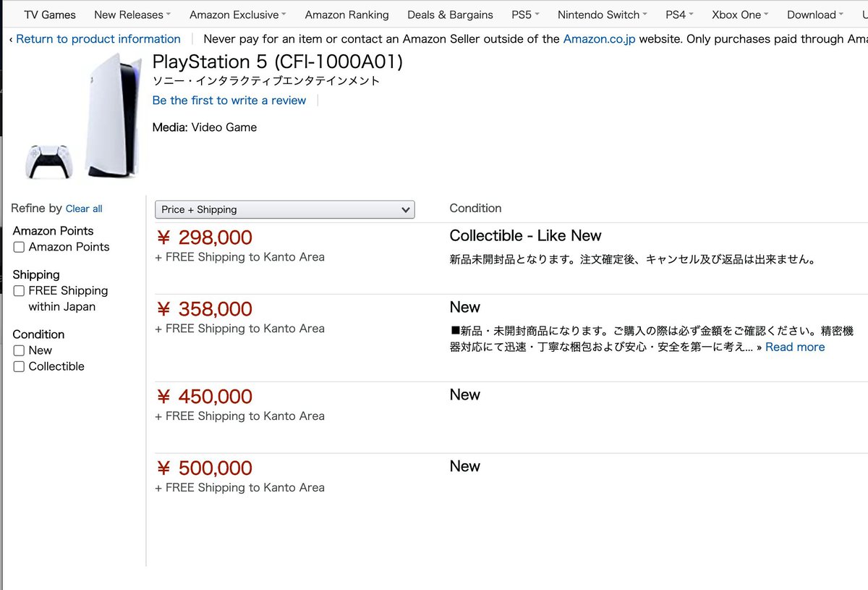
Task: Go to Amazon Ranking page
Action: click(346, 14)
